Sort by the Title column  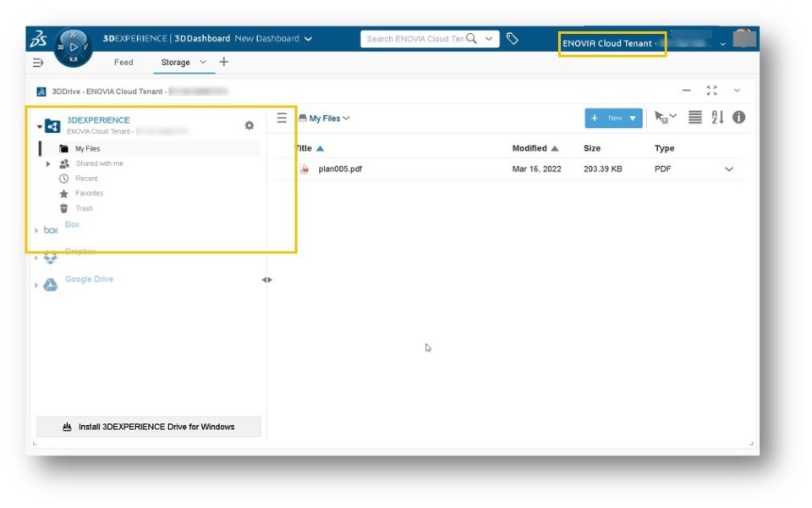tap(304, 148)
